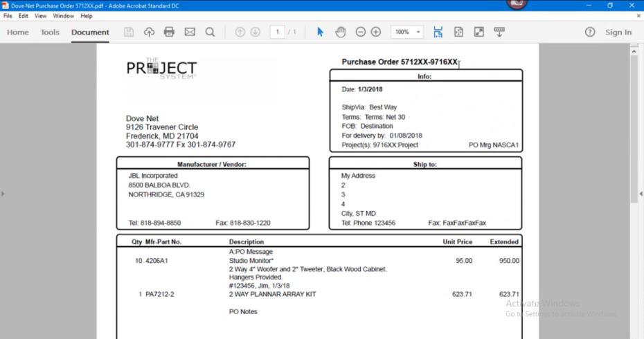The width and height of the screenshot is (644, 339).
Task: Click the PO Mrg NASCA1 text
Action: click(x=494, y=145)
